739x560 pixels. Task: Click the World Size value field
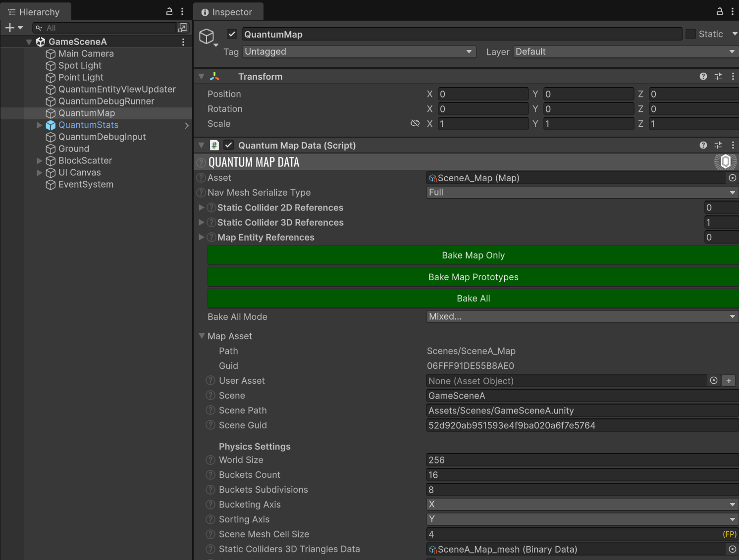[582, 460]
